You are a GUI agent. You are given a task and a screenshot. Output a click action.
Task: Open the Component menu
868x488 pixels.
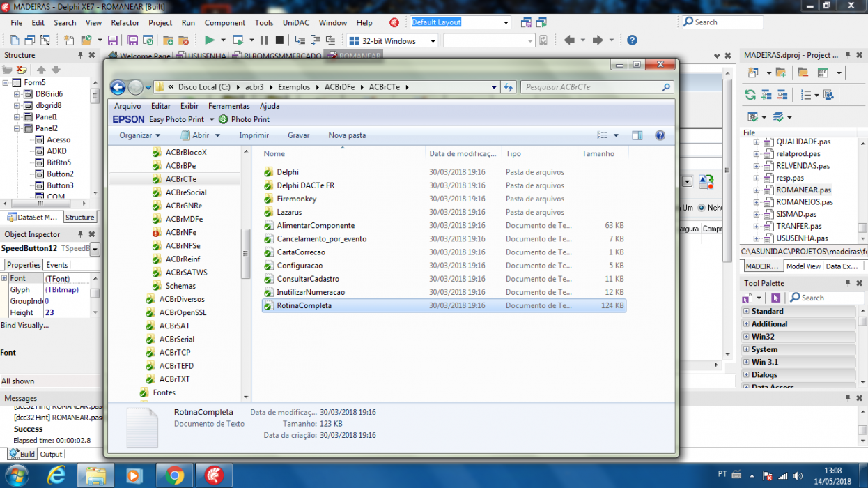point(224,22)
